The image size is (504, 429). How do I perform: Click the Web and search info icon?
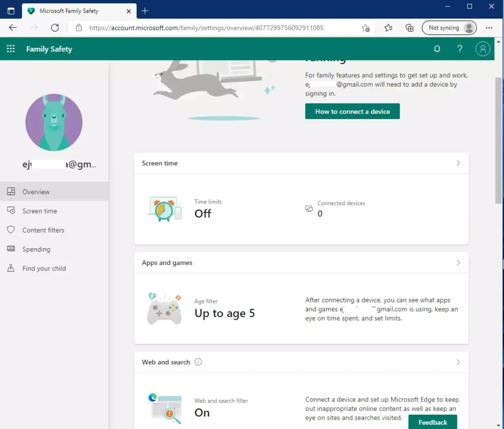198,362
